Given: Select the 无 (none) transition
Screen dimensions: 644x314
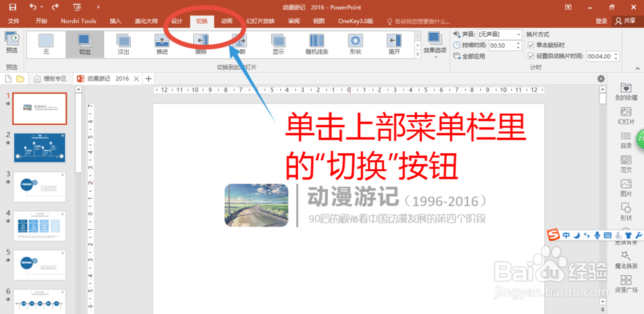Looking at the screenshot, I should 46,44.
